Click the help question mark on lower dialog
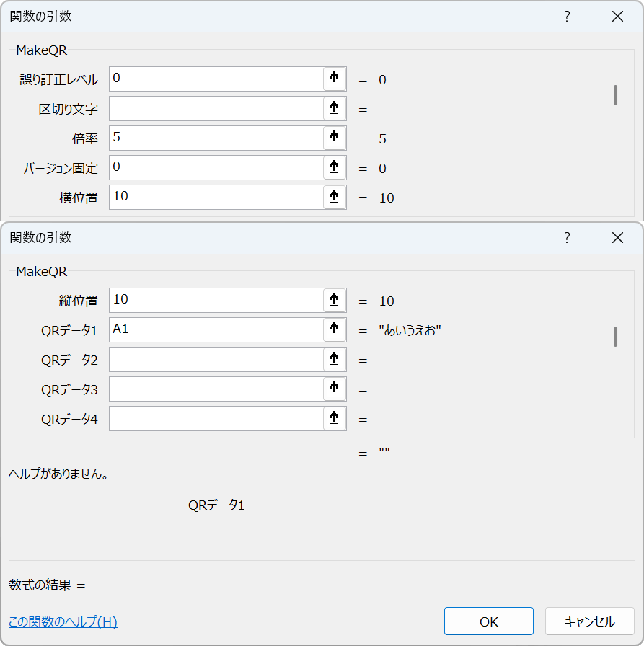The width and height of the screenshot is (644, 646). click(x=567, y=237)
